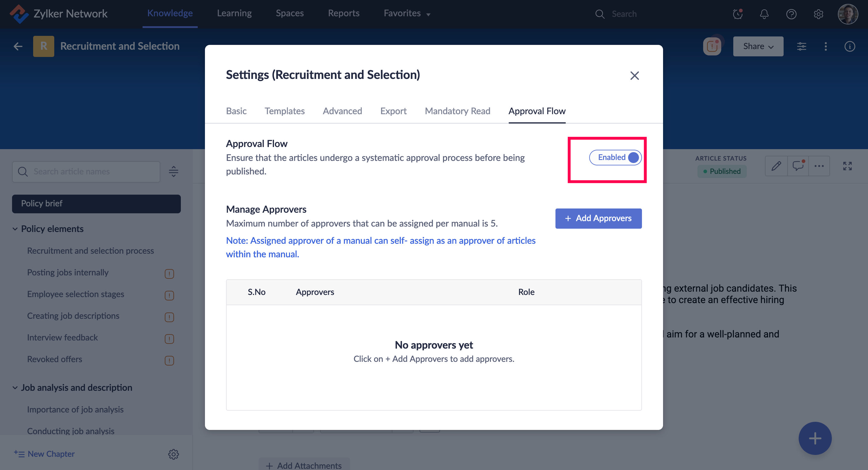
Task: Collapse Job analysis and description chapter
Action: pos(15,387)
